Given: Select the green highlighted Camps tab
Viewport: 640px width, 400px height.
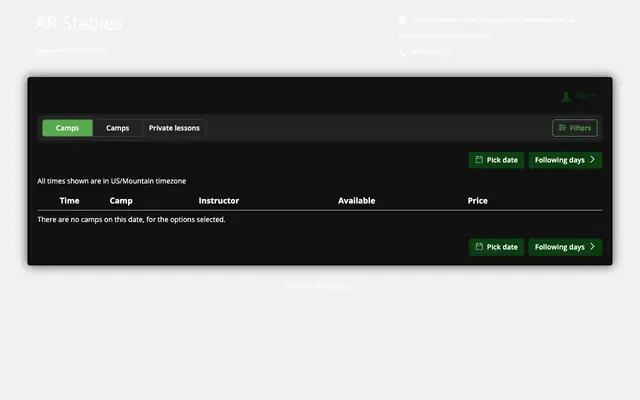Looking at the screenshot, I should point(67,128).
